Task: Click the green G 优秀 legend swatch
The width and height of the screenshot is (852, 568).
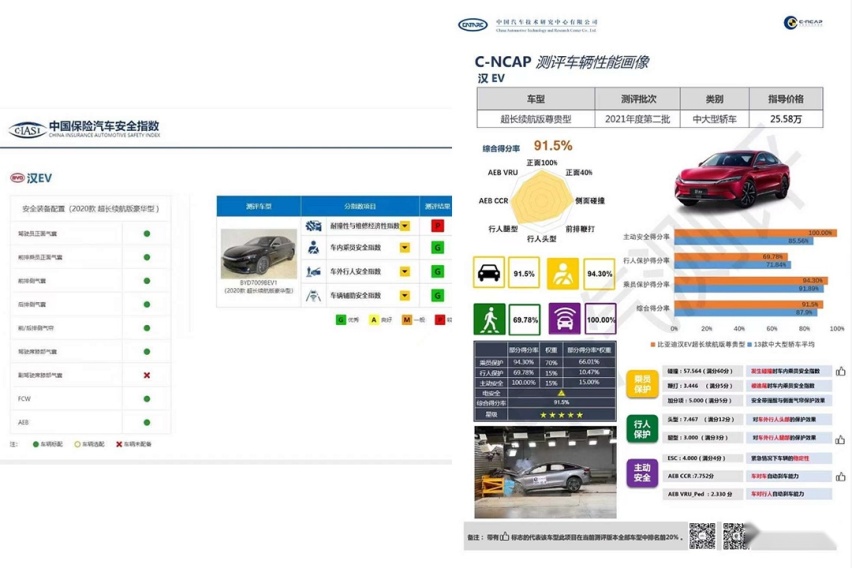Action: pyautogui.click(x=341, y=320)
